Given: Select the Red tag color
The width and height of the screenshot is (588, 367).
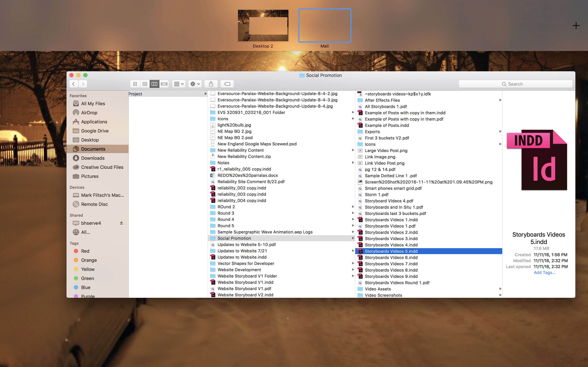Looking at the screenshot, I should (x=85, y=251).
